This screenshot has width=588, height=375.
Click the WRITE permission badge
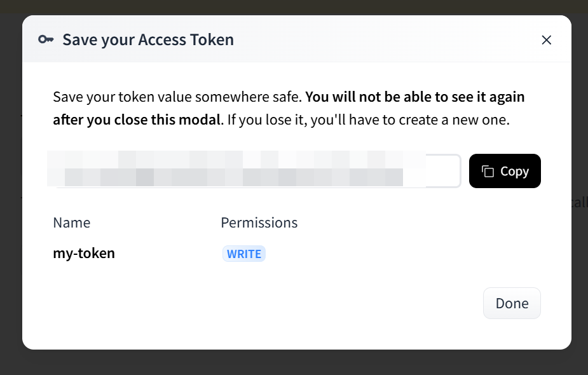point(244,254)
